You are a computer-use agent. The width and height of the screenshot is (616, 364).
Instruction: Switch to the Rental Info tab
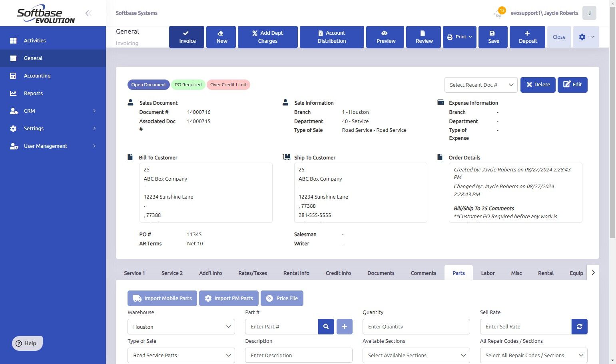pos(296,273)
